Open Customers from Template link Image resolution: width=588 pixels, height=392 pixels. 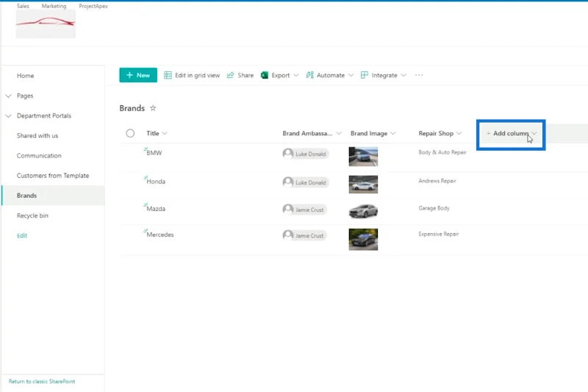coord(53,176)
